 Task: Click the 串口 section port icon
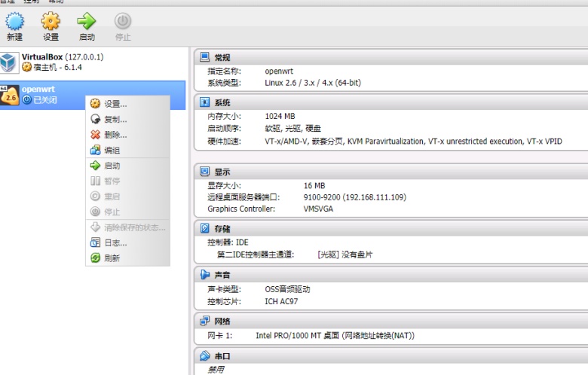205,355
